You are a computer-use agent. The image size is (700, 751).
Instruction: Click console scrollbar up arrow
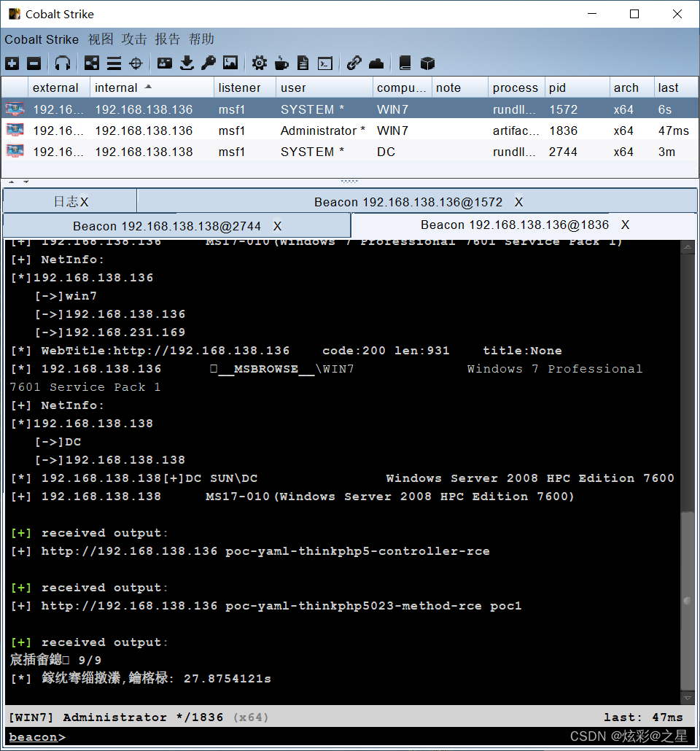point(688,246)
